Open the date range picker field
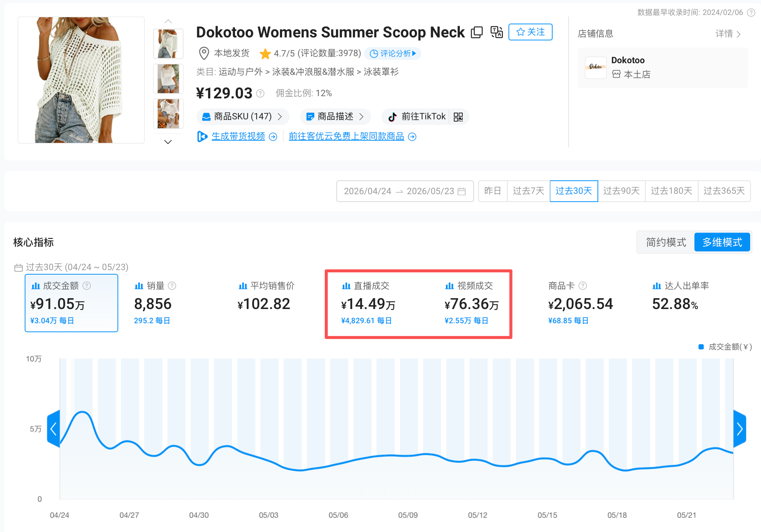Screen dimensions: 761x532 [405, 191]
